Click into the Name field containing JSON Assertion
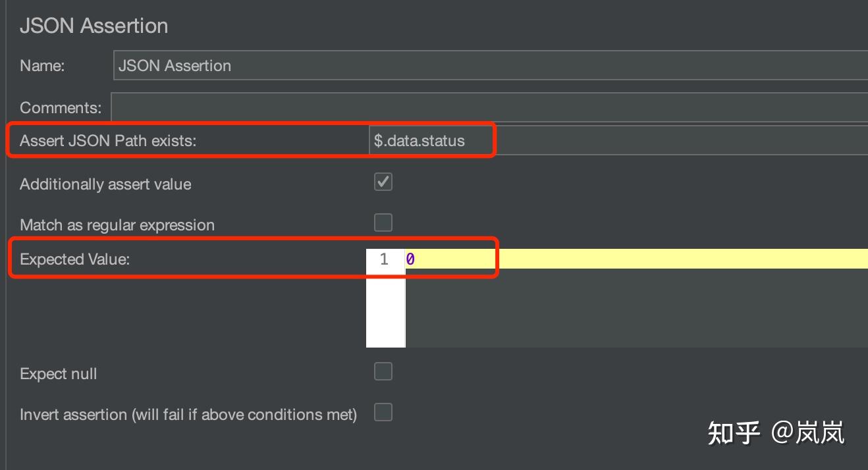868x470 pixels. point(490,66)
